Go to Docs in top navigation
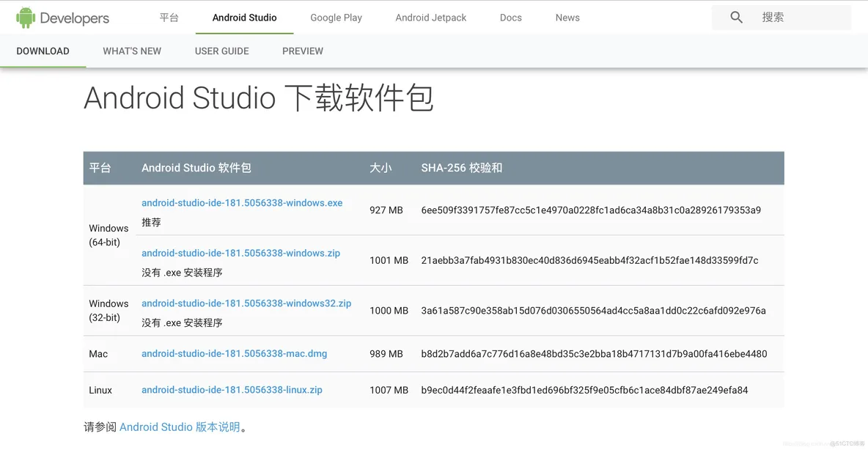The image size is (868, 450). click(510, 18)
